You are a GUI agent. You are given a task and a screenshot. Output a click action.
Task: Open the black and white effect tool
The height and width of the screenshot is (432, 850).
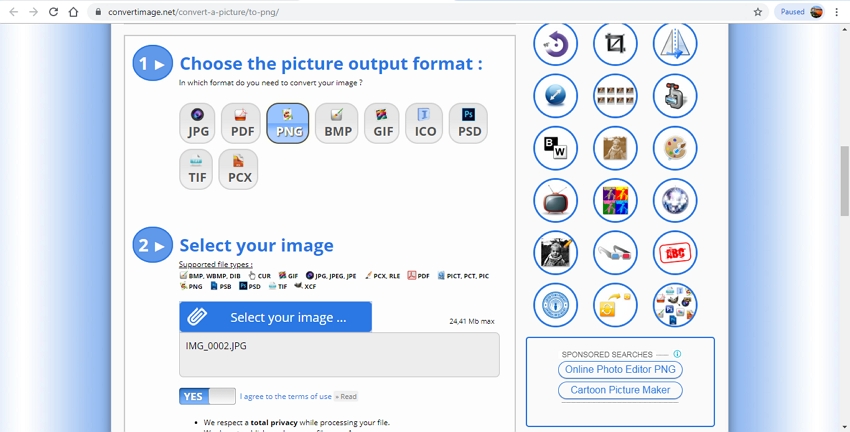pos(555,148)
